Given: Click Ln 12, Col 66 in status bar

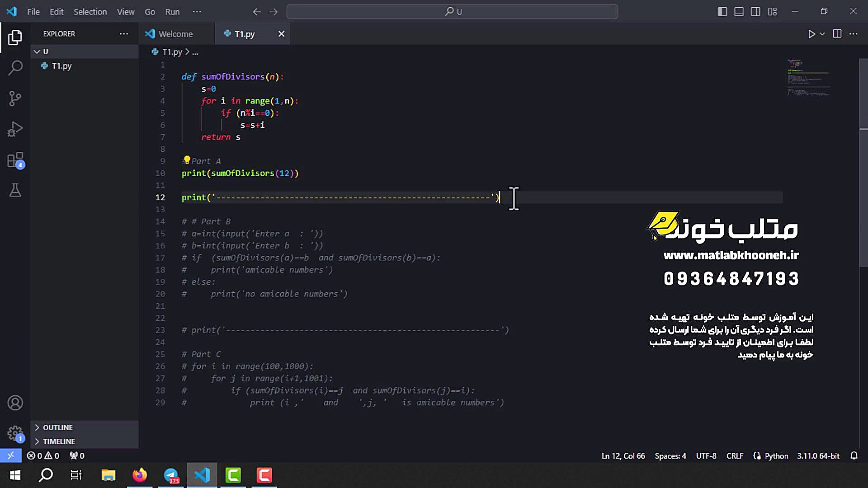Looking at the screenshot, I should [x=623, y=456].
